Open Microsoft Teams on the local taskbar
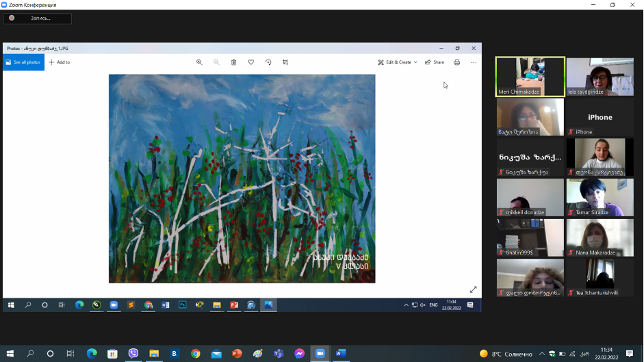644x362 pixels. coord(279,354)
